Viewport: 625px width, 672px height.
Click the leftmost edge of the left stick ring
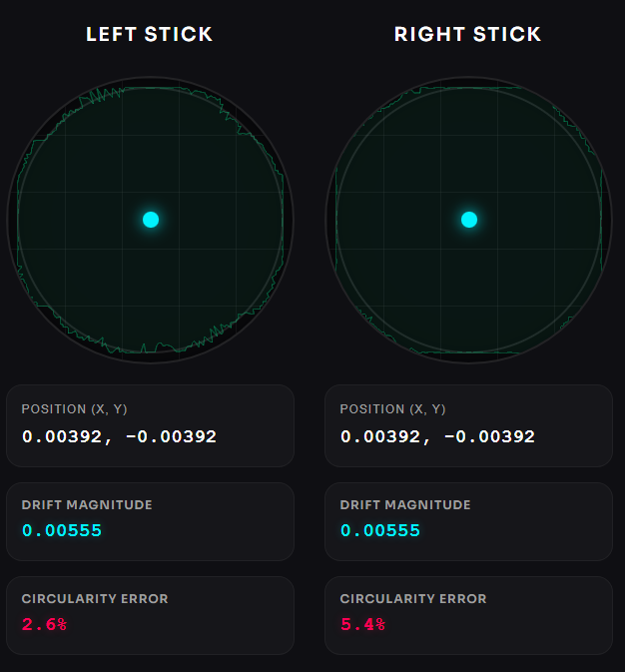click(9, 220)
